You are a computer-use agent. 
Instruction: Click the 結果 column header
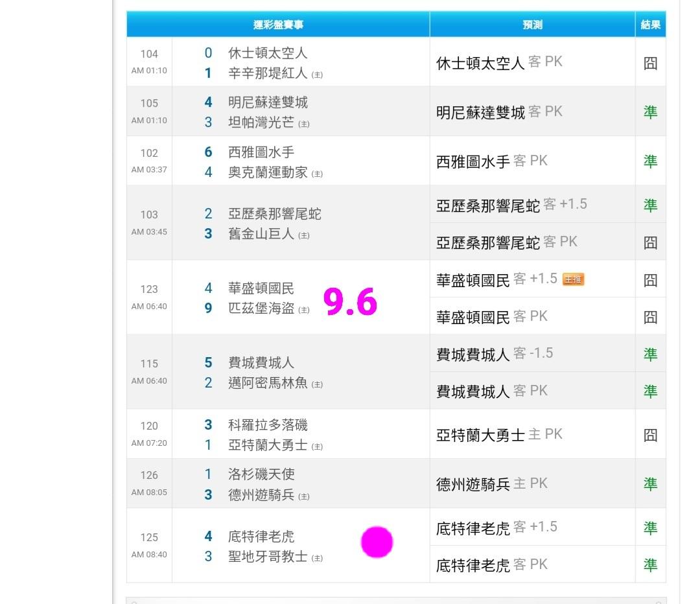pos(651,25)
